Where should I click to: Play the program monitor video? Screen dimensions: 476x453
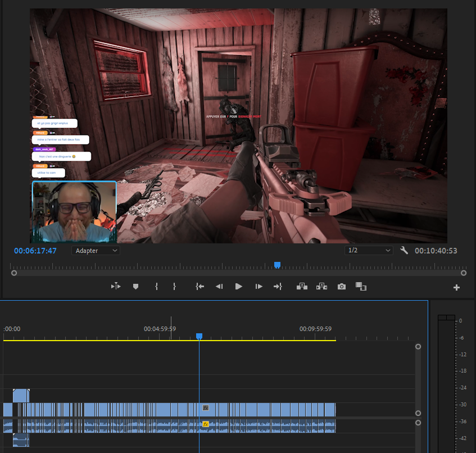coord(239,286)
